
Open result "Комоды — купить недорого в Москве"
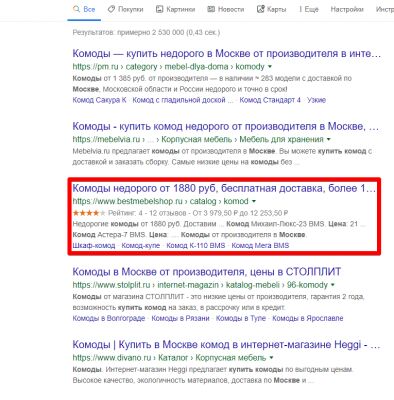(226, 53)
